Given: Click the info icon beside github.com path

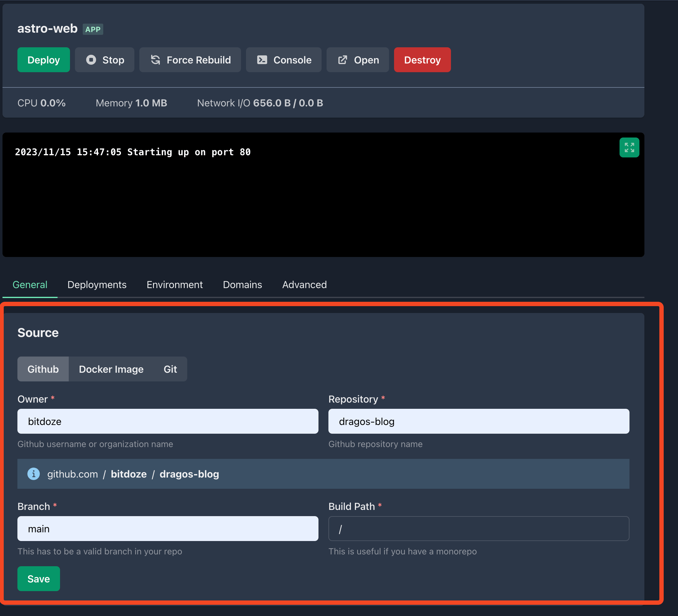Looking at the screenshot, I should coord(33,474).
